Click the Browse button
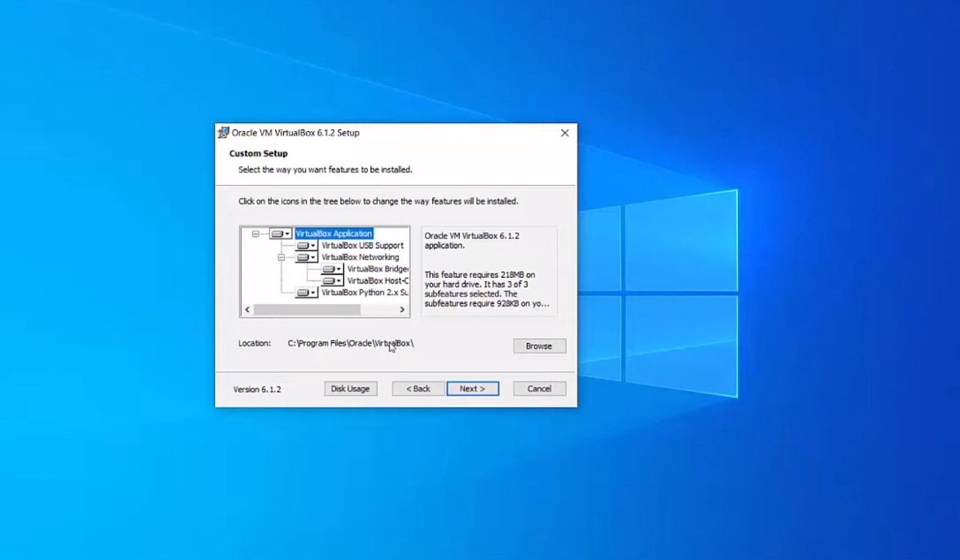The height and width of the screenshot is (560, 960). point(539,346)
